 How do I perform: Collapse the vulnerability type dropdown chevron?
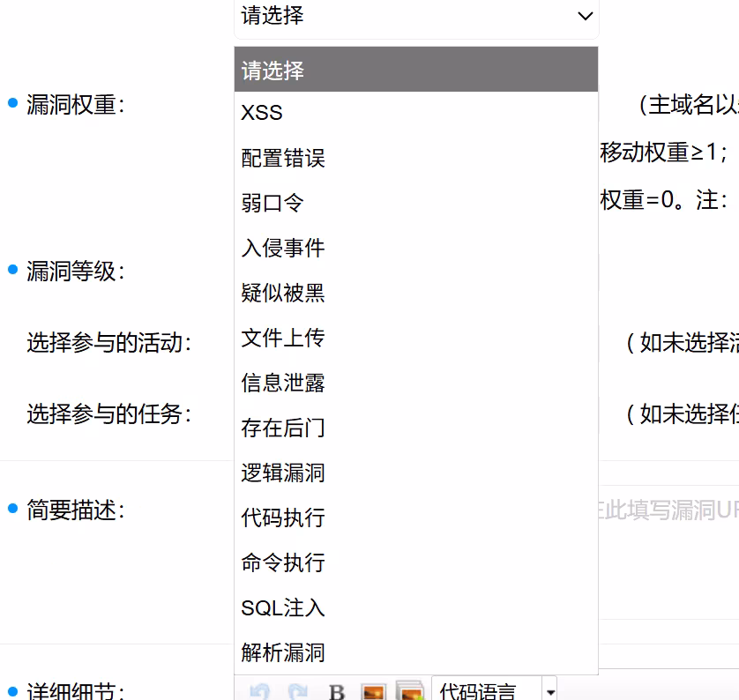pyautogui.click(x=585, y=16)
